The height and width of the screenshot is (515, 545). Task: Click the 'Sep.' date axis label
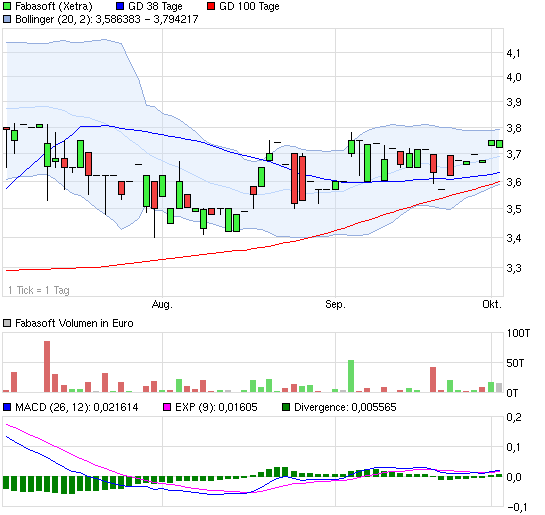335,305
